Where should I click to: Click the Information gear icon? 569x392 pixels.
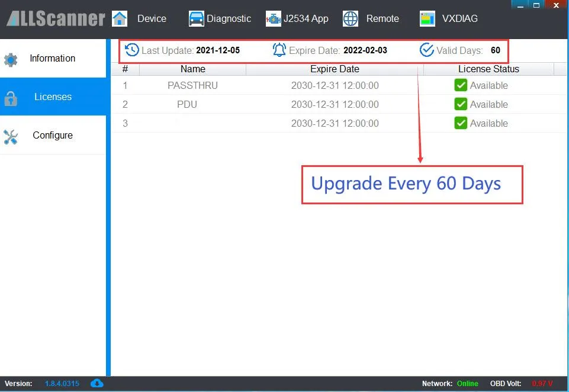[x=11, y=60]
